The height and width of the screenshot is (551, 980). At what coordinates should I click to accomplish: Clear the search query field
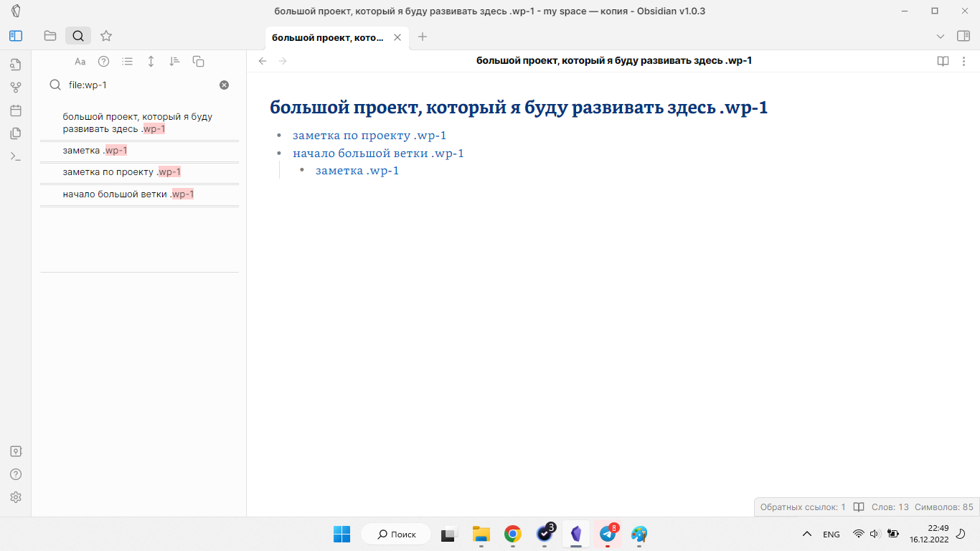(224, 85)
